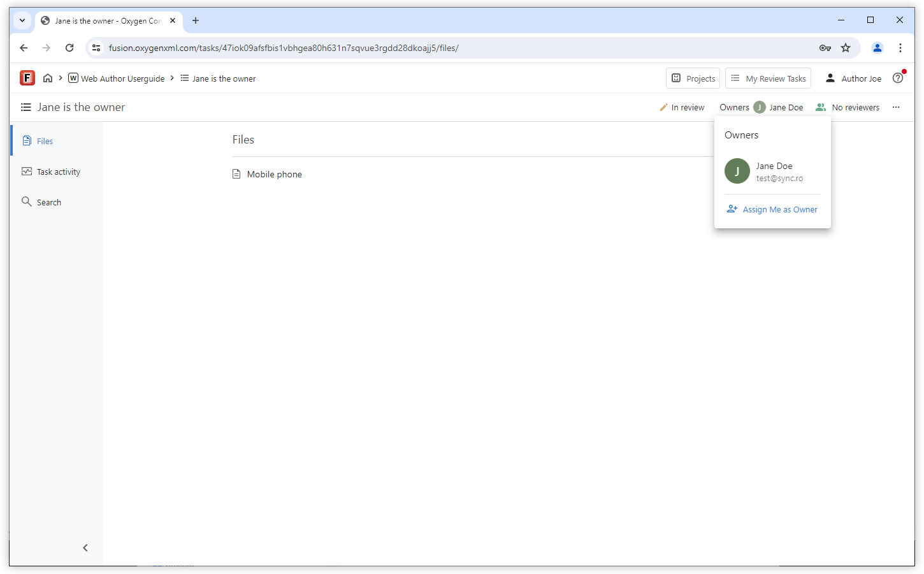Collapse the left sidebar chevron
Screen dimensions: 924x574
pyautogui.click(x=85, y=548)
